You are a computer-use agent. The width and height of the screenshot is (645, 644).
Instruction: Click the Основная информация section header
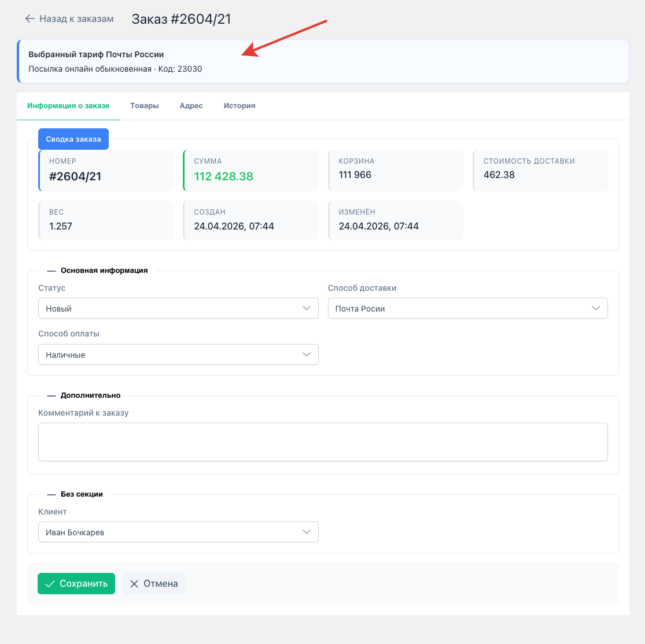[104, 271]
